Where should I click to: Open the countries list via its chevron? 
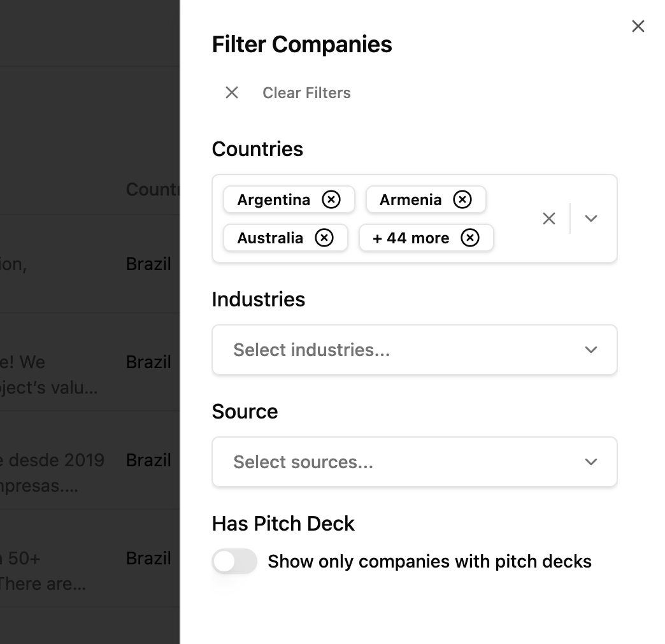tap(590, 218)
